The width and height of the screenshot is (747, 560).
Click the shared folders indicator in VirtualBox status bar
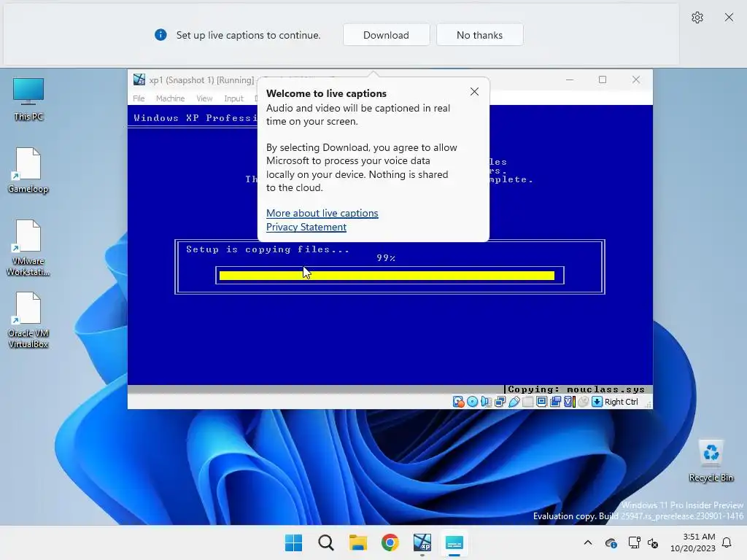[x=528, y=402]
